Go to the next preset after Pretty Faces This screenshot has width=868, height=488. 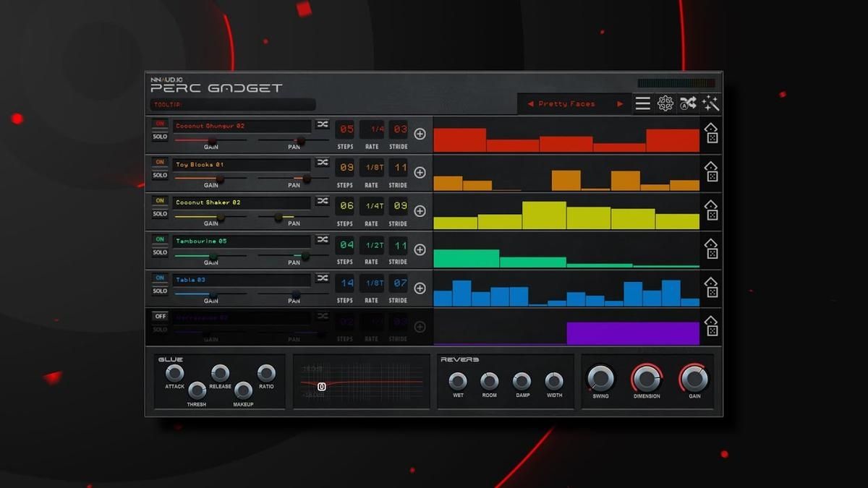pyautogui.click(x=620, y=104)
